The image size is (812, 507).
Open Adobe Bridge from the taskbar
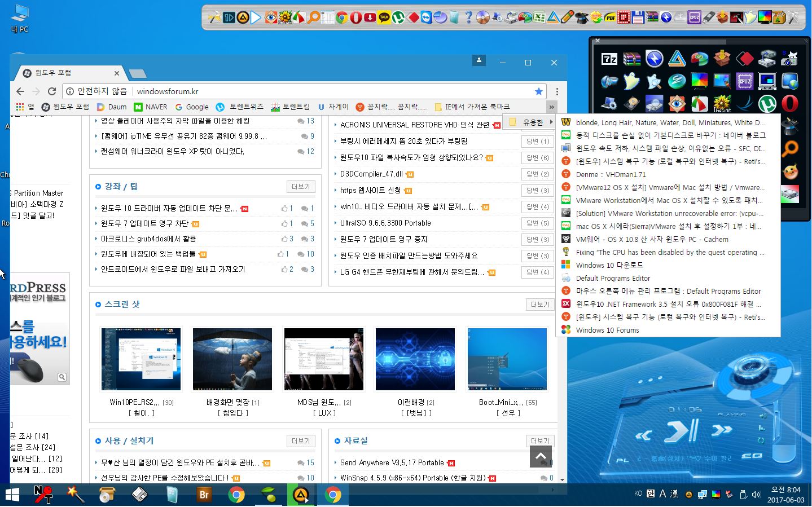(x=204, y=495)
